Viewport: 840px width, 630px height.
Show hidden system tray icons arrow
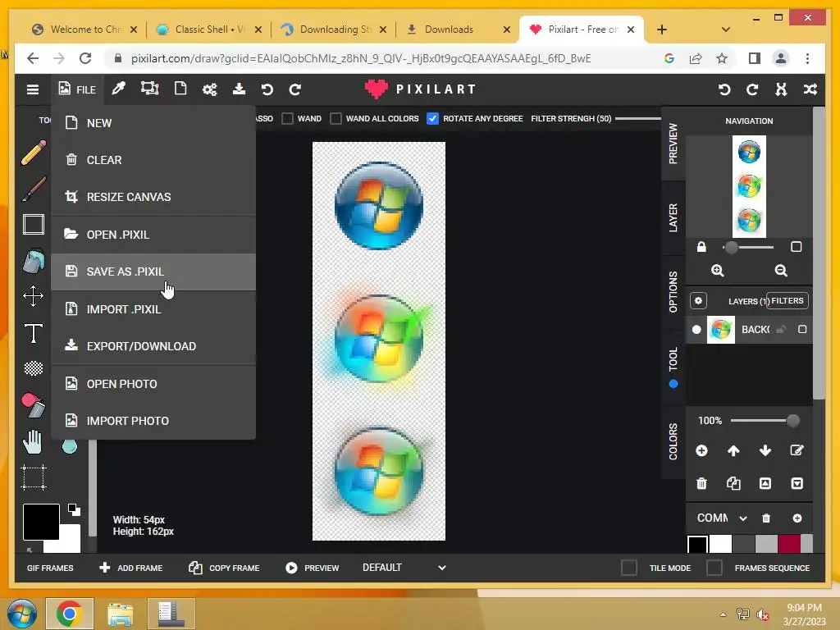pyautogui.click(x=723, y=614)
